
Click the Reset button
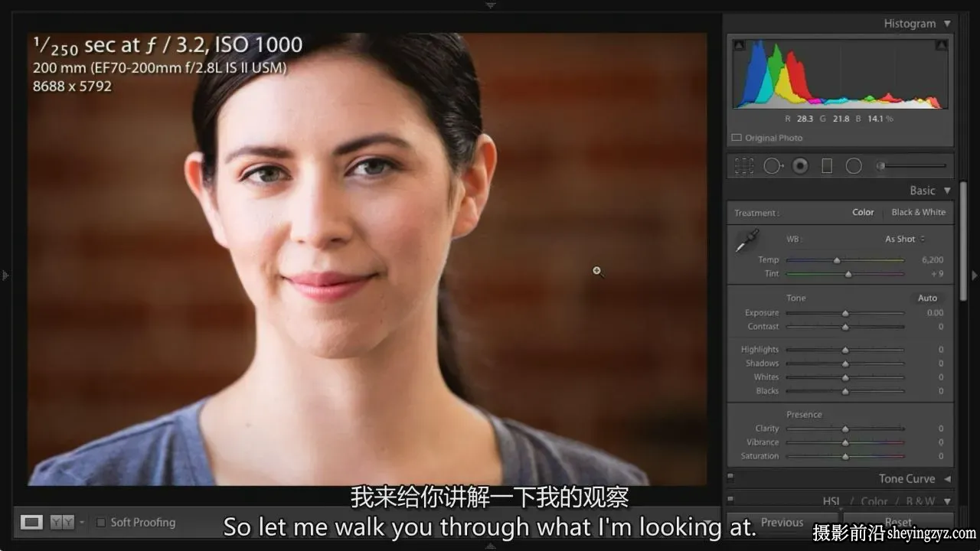pos(899,523)
